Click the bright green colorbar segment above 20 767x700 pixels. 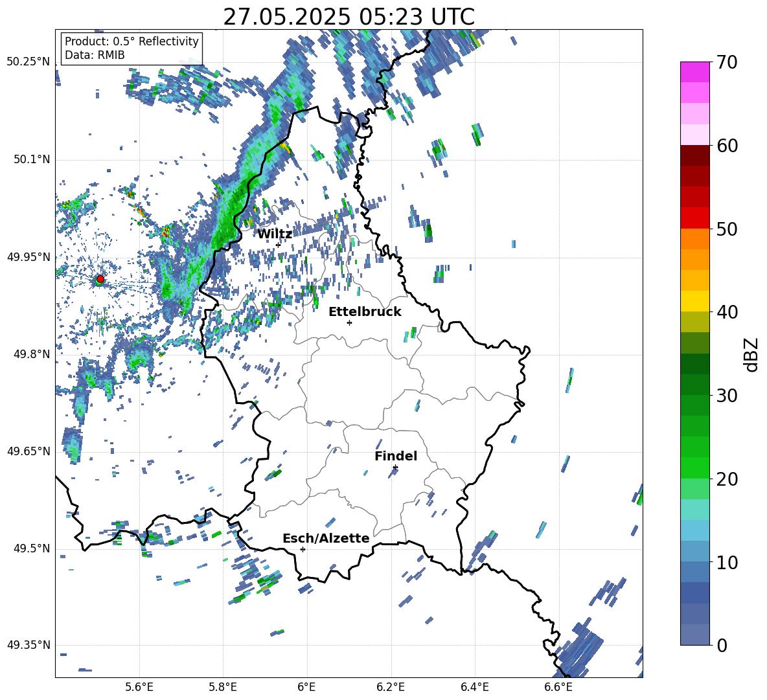click(x=694, y=468)
